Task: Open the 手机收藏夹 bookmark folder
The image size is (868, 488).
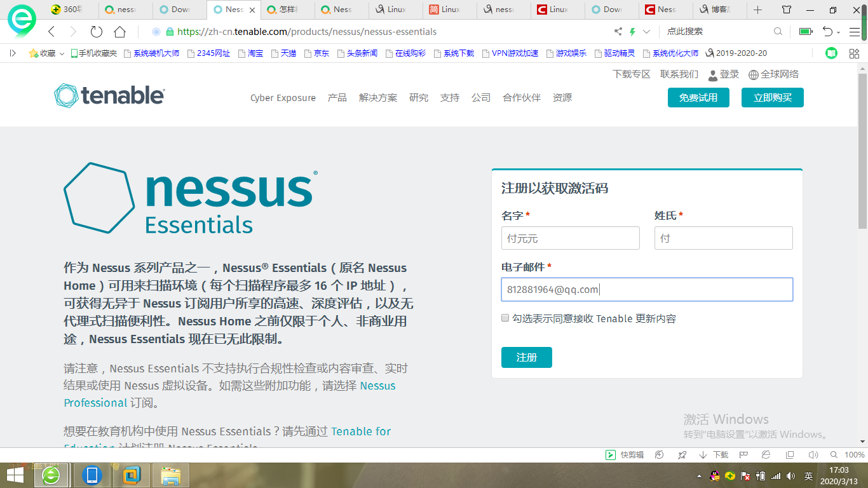Action: click(93, 53)
